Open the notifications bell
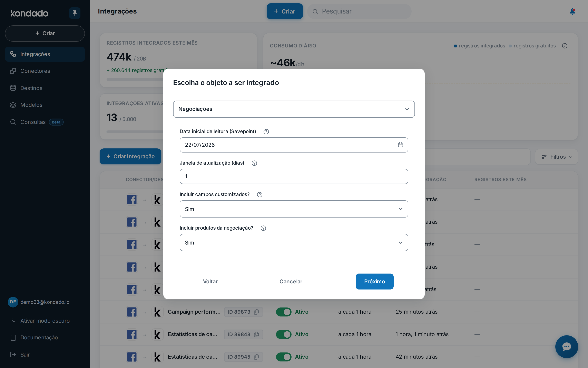 pos(572,11)
